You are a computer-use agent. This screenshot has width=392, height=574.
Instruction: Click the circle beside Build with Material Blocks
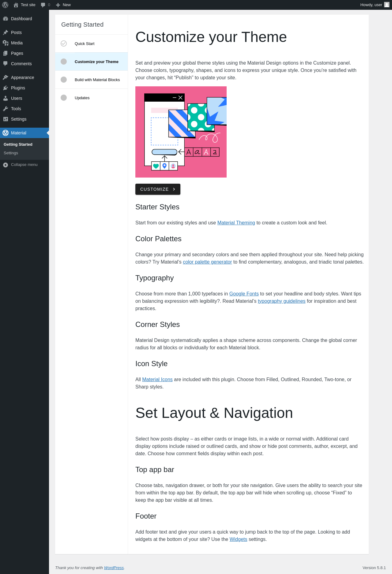tap(64, 80)
